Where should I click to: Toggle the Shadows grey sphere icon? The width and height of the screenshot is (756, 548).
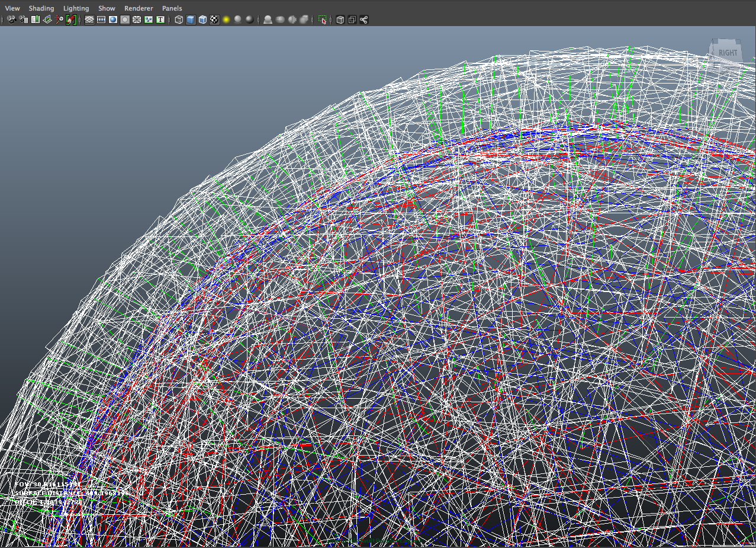238,20
